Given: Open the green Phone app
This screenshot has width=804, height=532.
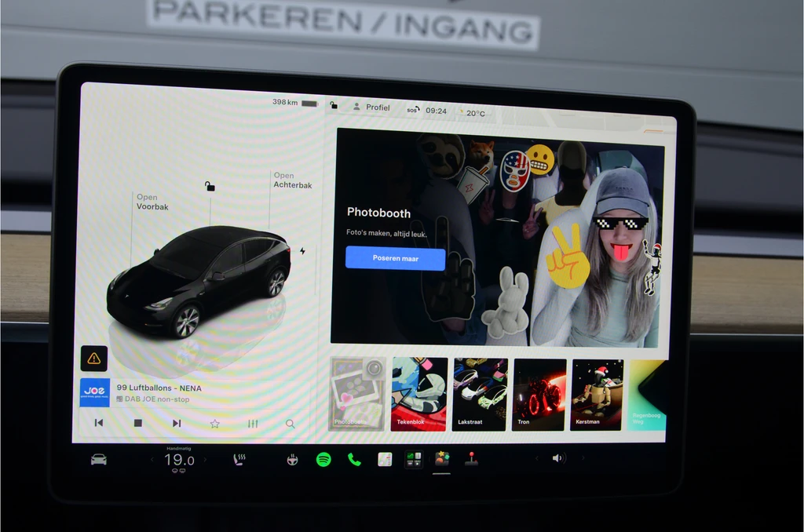Looking at the screenshot, I should tap(354, 459).
